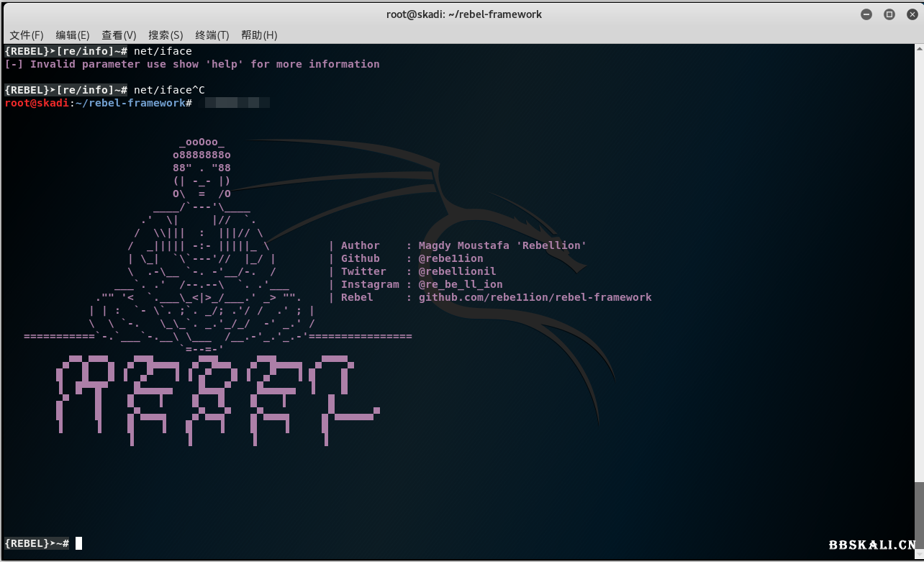The width and height of the screenshot is (924, 562).
Task: Click the @re_be_ll_ion Instagram handle
Action: [x=461, y=284]
